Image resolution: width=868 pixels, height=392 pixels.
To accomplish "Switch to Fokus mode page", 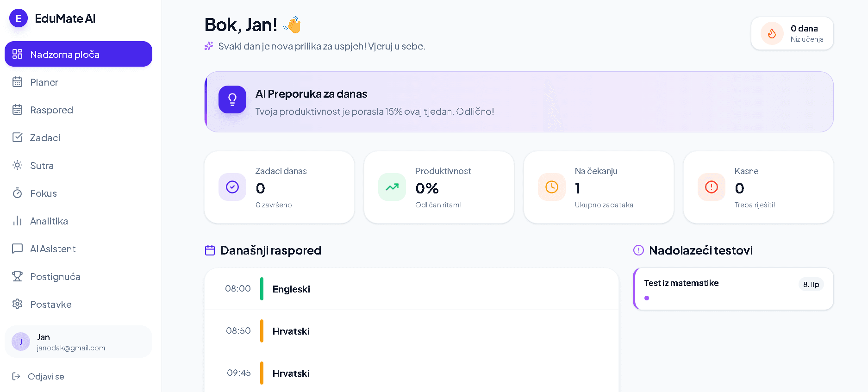I will pyautogui.click(x=78, y=193).
